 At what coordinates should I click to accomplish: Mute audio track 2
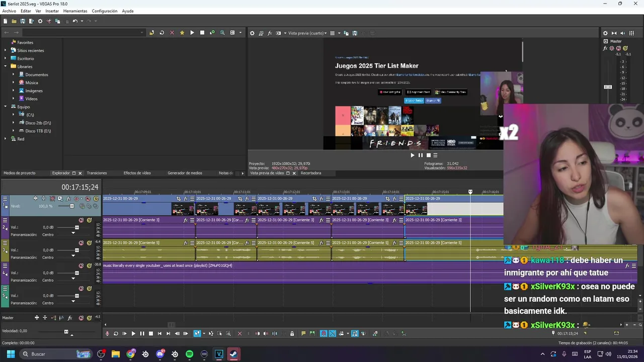(81, 220)
